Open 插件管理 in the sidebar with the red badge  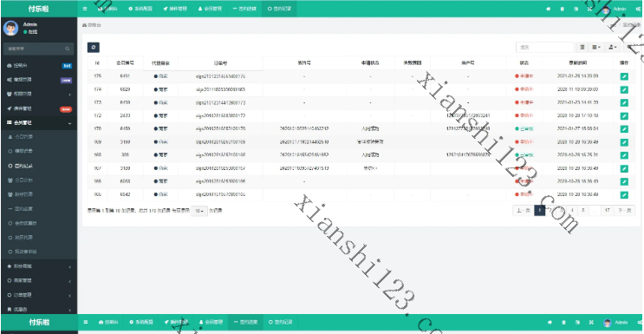(39, 108)
